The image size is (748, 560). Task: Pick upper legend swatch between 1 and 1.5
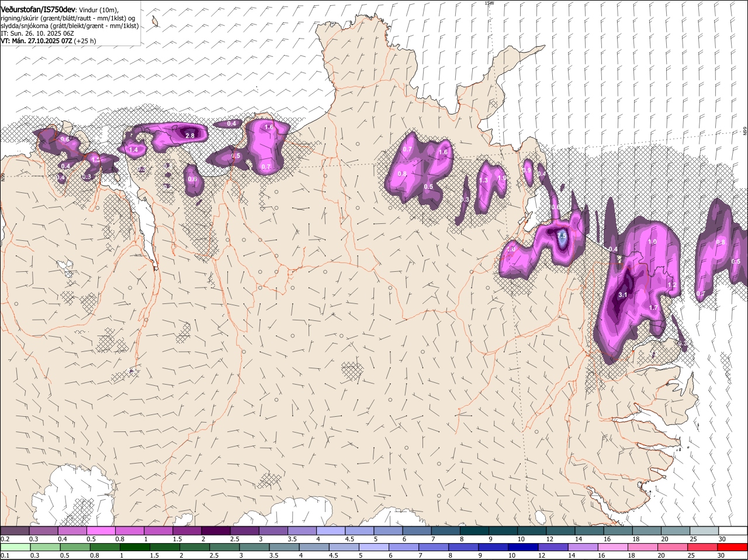158,530
